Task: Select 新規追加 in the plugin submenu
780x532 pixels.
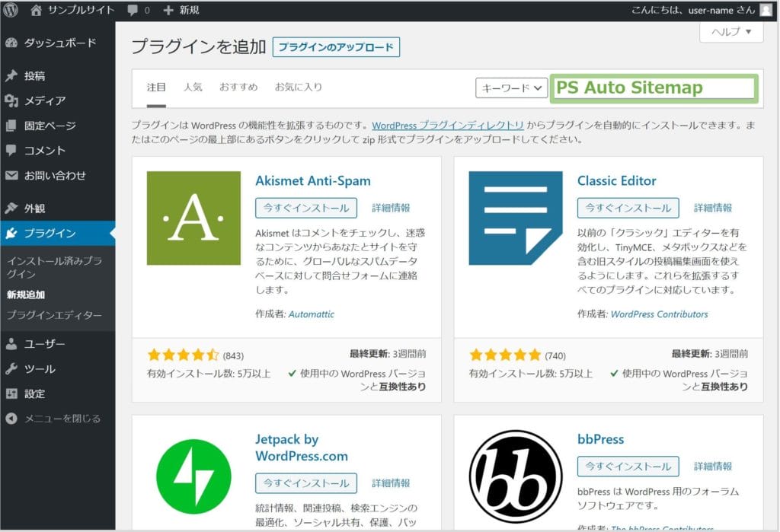Action: click(x=26, y=295)
